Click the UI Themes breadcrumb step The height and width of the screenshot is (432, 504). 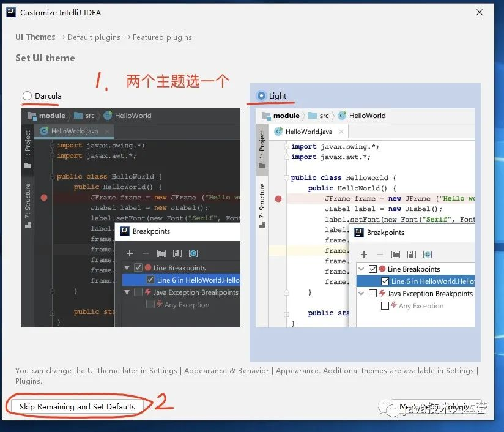click(x=35, y=37)
